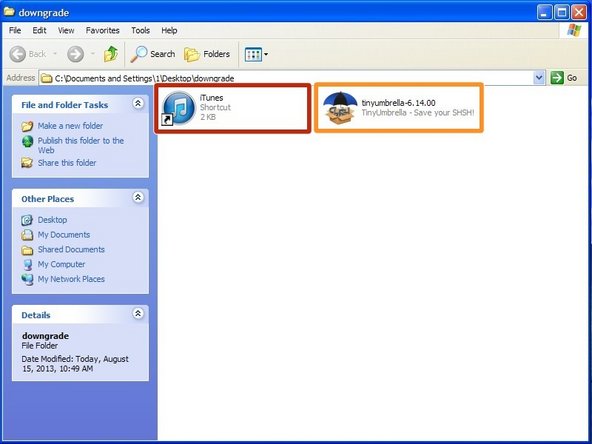
Task: Open the Favorites menu
Action: click(102, 31)
